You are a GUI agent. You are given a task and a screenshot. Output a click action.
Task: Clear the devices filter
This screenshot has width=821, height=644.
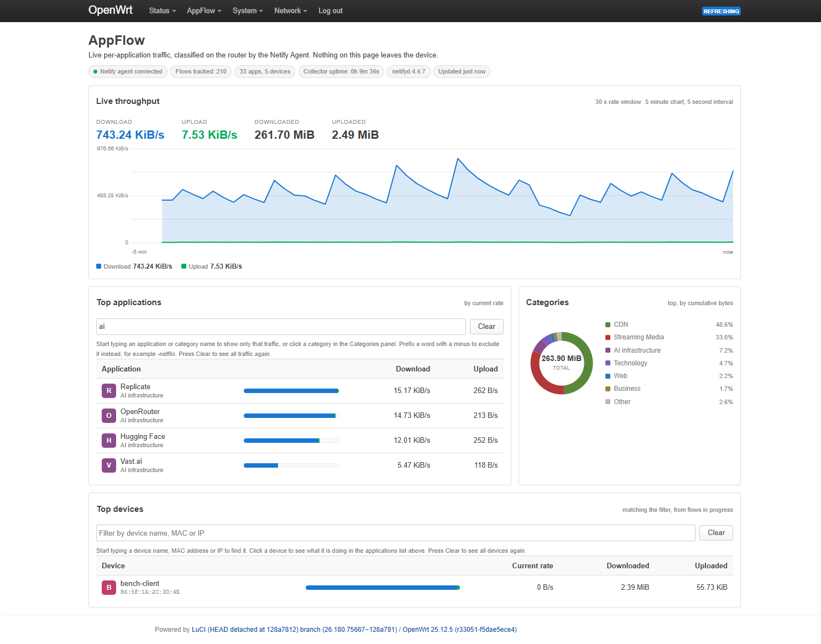click(716, 533)
